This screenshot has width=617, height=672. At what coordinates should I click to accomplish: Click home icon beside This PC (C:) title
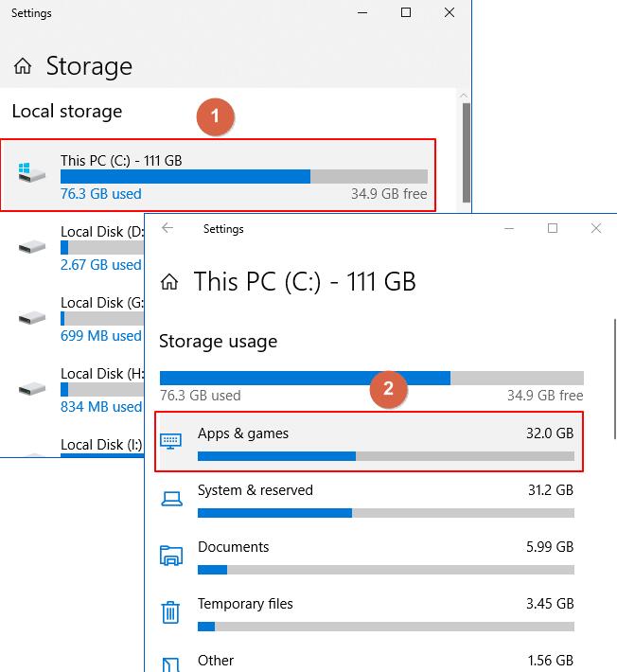[x=170, y=281]
